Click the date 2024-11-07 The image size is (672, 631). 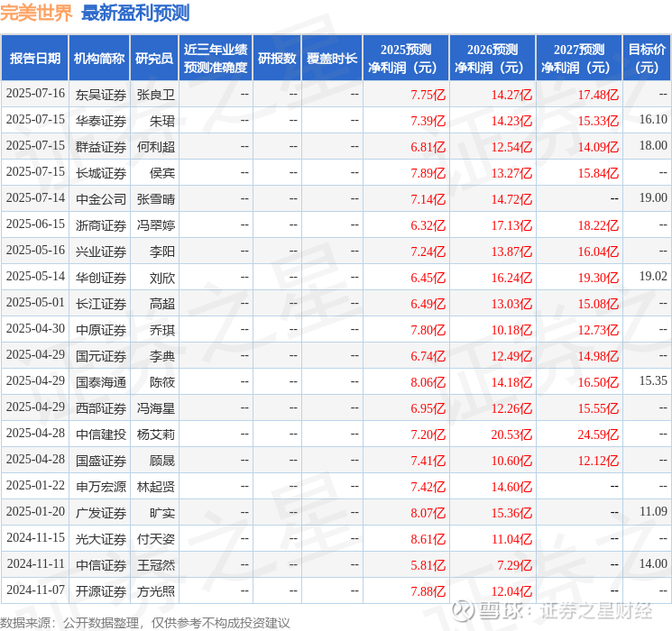click(x=35, y=590)
